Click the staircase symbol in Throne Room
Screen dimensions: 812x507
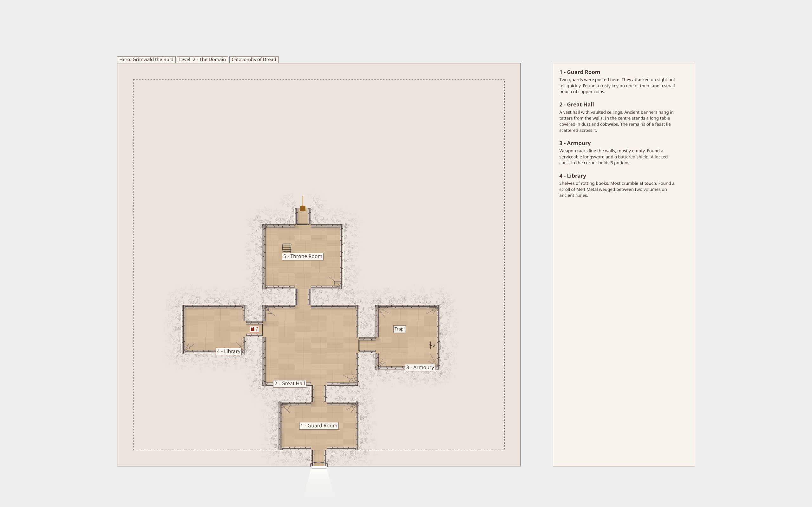(x=286, y=248)
